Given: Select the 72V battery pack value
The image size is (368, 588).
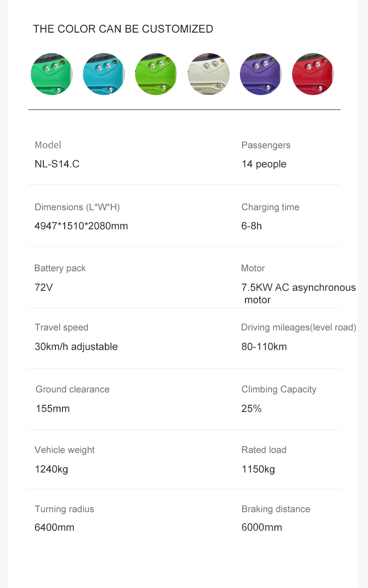Looking at the screenshot, I should [x=44, y=287].
